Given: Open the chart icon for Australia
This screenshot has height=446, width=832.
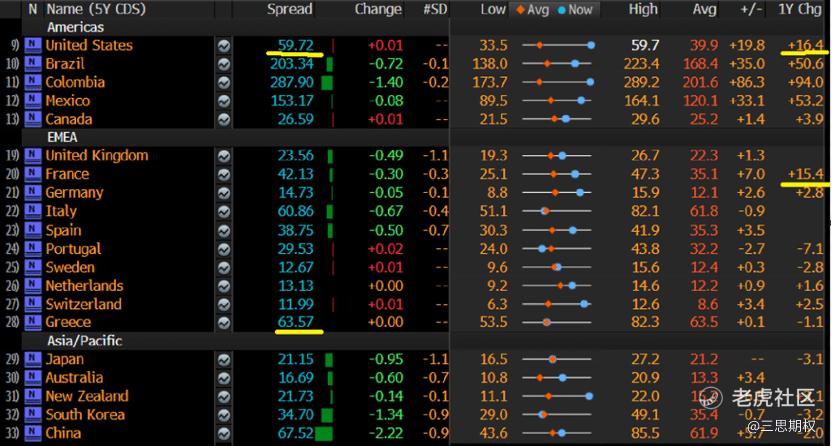Looking at the screenshot, I should click(x=224, y=378).
